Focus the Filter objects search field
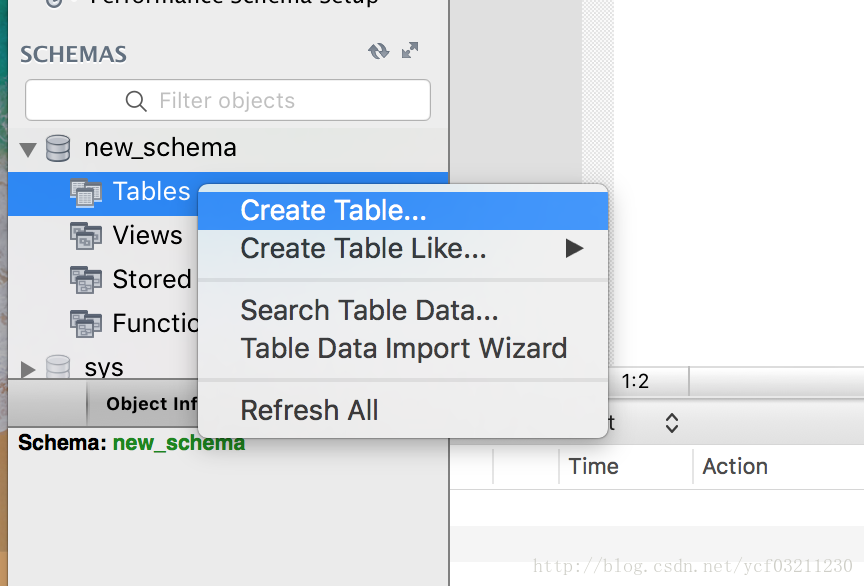The width and height of the screenshot is (864, 586). pyautogui.click(x=228, y=100)
